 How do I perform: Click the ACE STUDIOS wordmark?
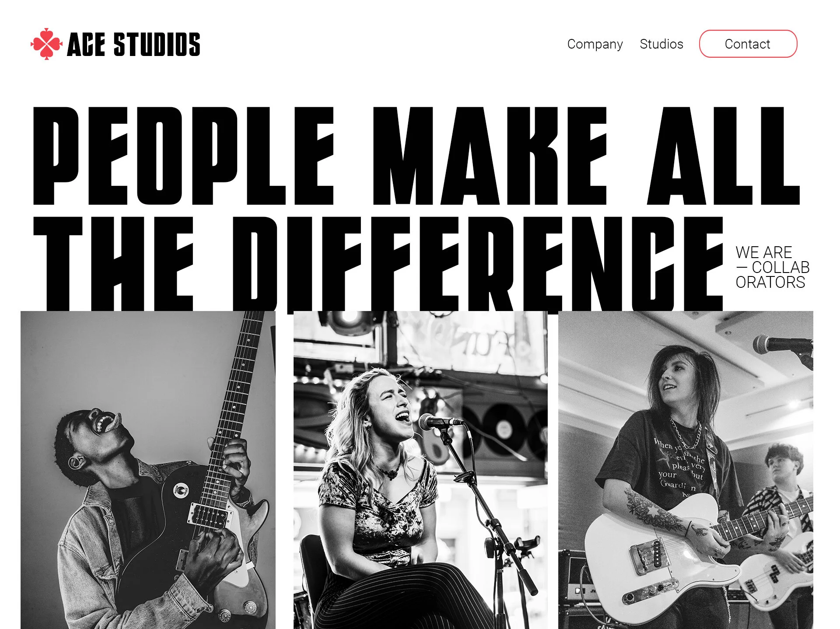click(133, 44)
